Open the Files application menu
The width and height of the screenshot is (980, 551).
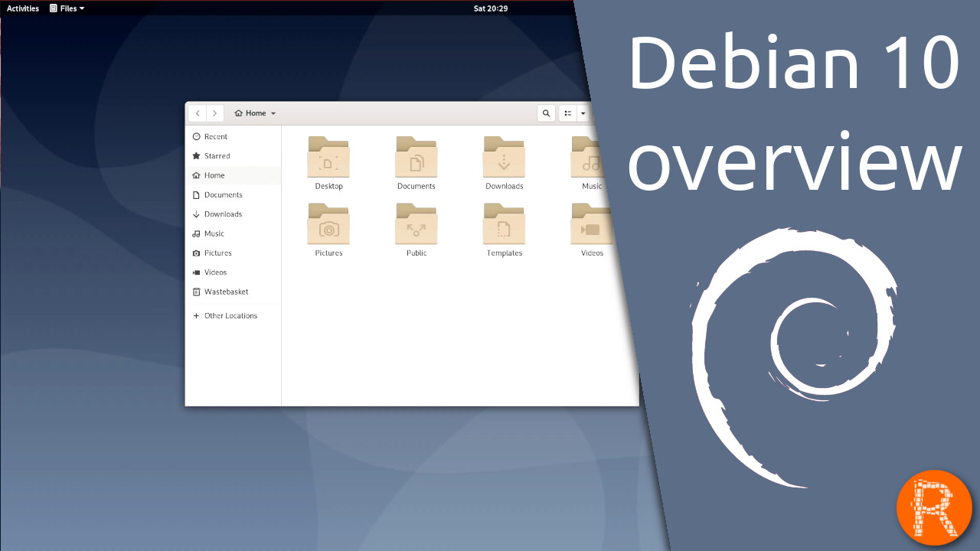(x=67, y=8)
